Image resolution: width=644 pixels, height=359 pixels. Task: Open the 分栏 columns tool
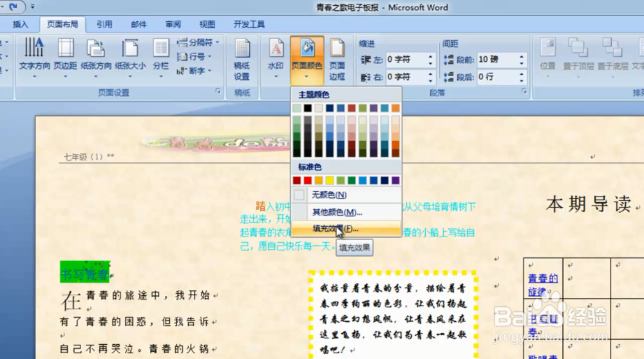160,57
